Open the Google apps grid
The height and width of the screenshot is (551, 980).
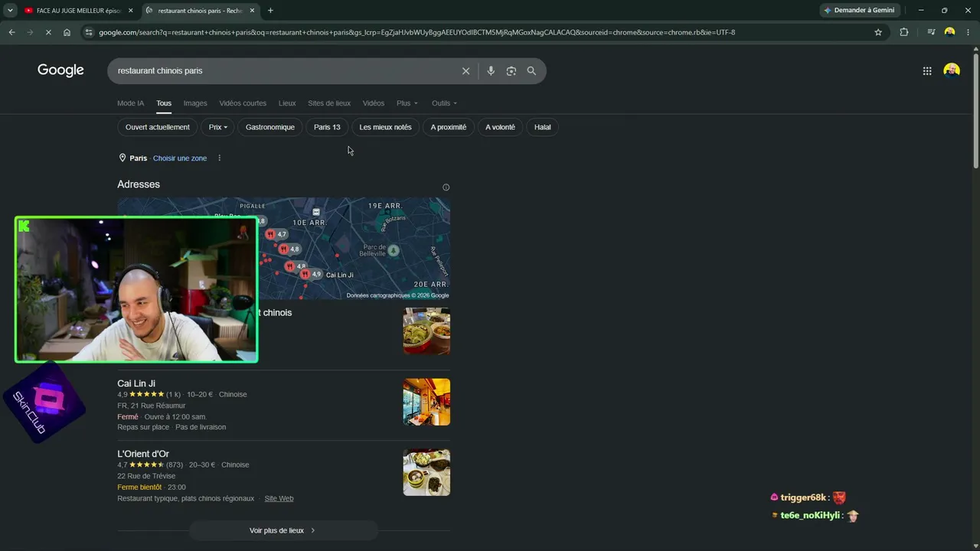point(927,71)
